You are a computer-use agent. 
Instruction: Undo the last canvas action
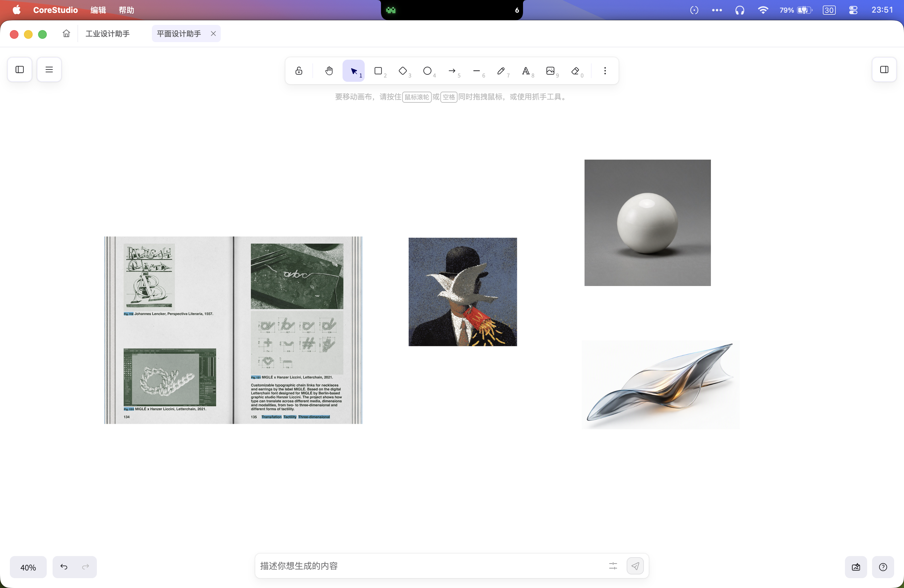64,567
